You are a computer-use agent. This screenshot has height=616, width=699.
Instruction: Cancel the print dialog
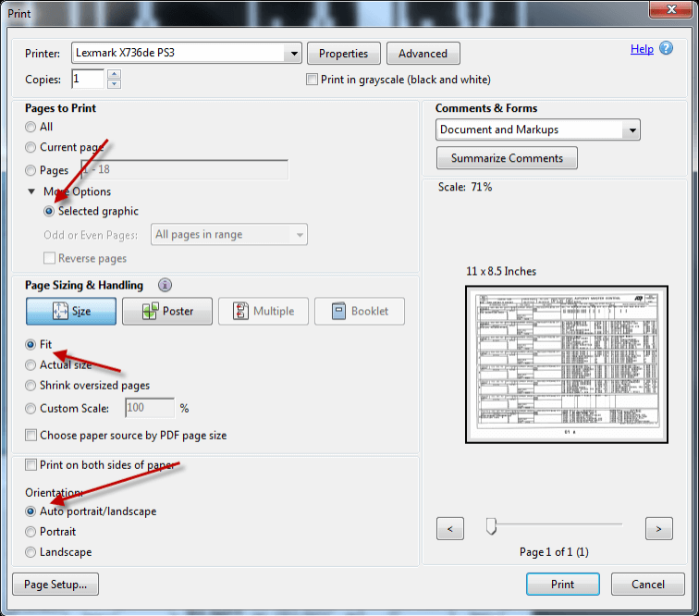coord(648,585)
